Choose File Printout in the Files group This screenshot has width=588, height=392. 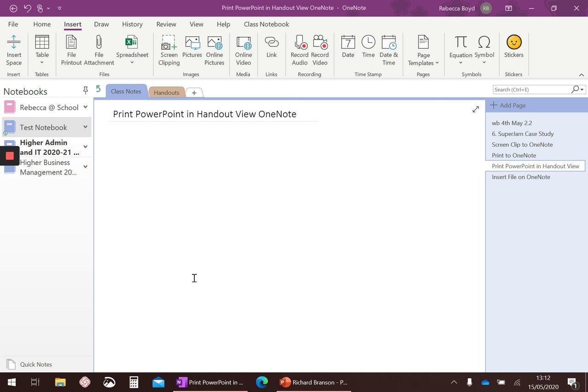tap(71, 51)
